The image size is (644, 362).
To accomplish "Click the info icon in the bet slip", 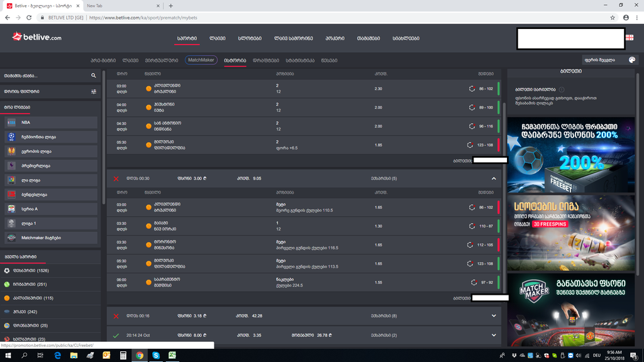I will click(562, 90).
